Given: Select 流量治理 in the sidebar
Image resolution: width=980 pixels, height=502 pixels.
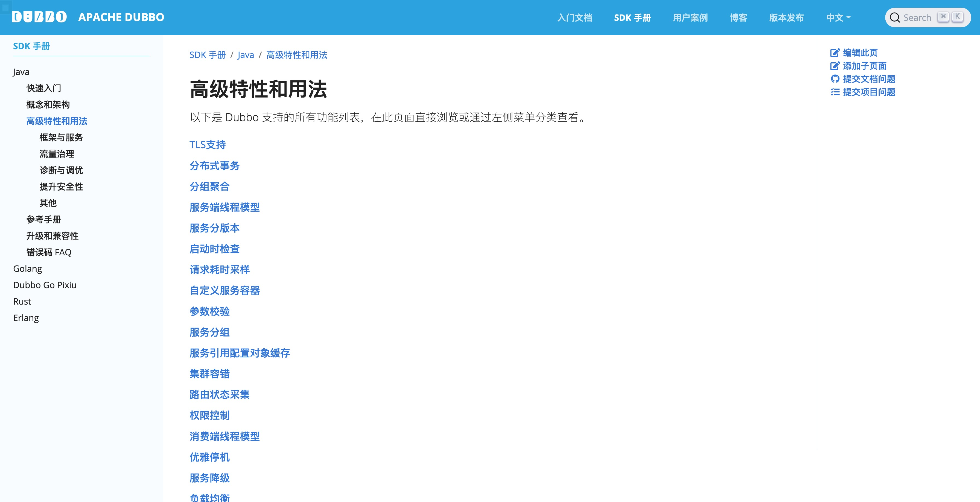Looking at the screenshot, I should [x=57, y=154].
